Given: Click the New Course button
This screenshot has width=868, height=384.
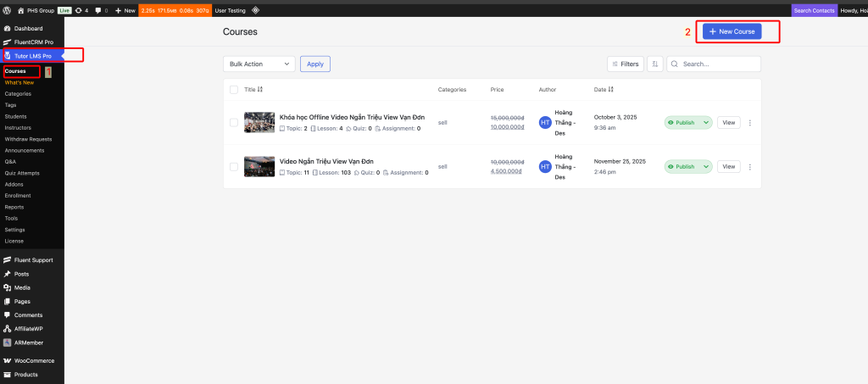Looking at the screenshot, I should (732, 31).
